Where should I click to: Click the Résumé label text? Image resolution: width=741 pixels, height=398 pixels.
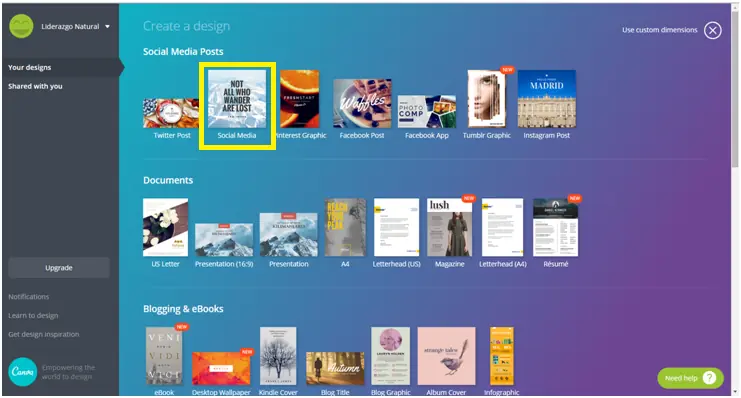556,264
